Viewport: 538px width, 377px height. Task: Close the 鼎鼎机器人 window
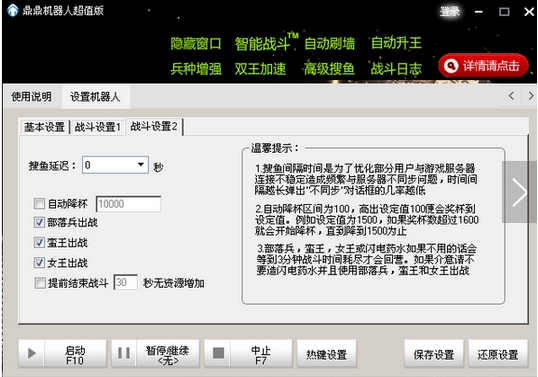529,12
